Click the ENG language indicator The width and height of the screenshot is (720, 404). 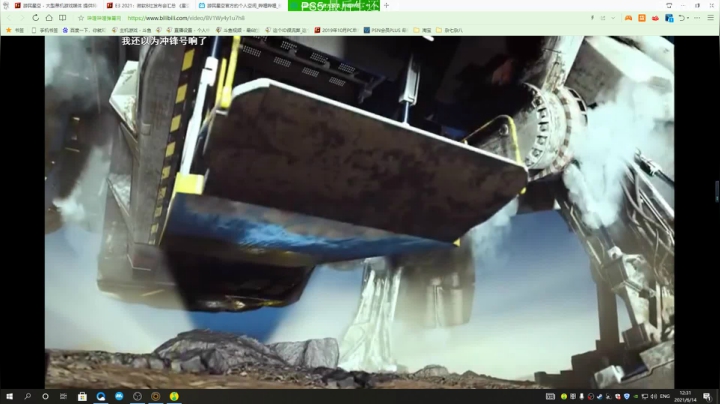[664, 396]
